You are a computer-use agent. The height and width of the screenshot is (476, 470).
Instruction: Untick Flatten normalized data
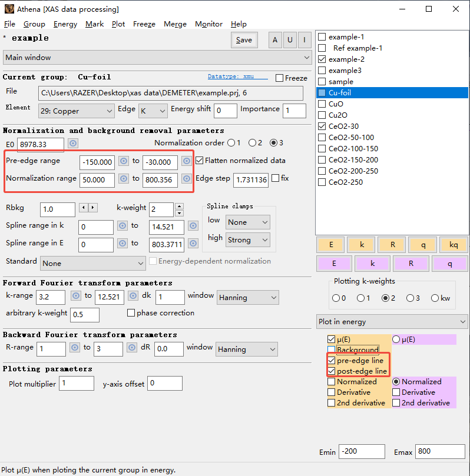(x=199, y=161)
